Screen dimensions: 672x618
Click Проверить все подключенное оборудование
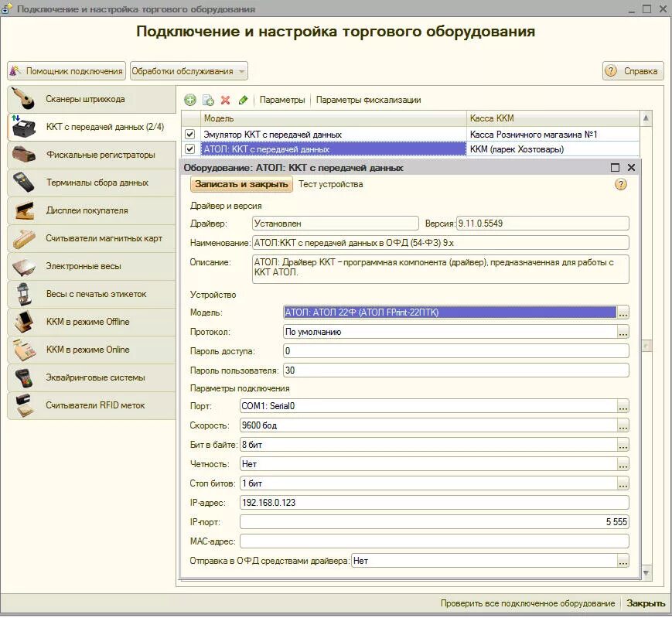527,603
